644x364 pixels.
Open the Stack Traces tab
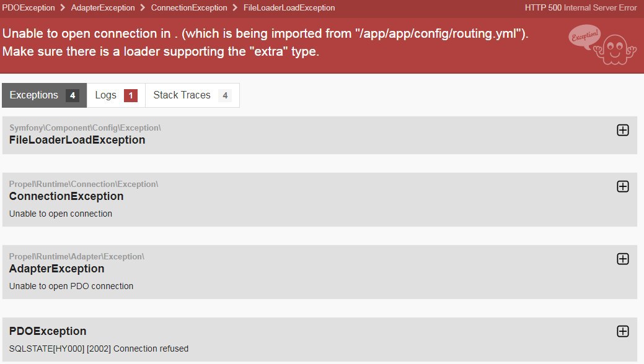(x=192, y=95)
